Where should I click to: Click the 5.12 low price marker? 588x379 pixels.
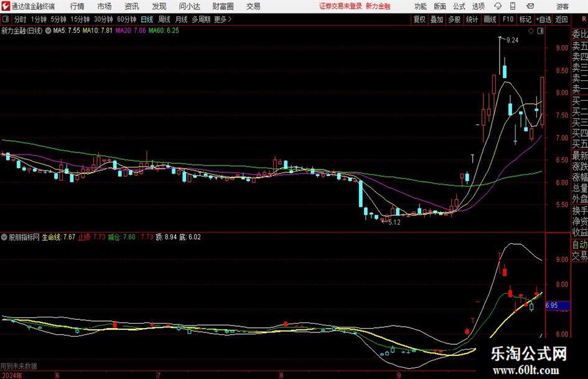point(394,222)
